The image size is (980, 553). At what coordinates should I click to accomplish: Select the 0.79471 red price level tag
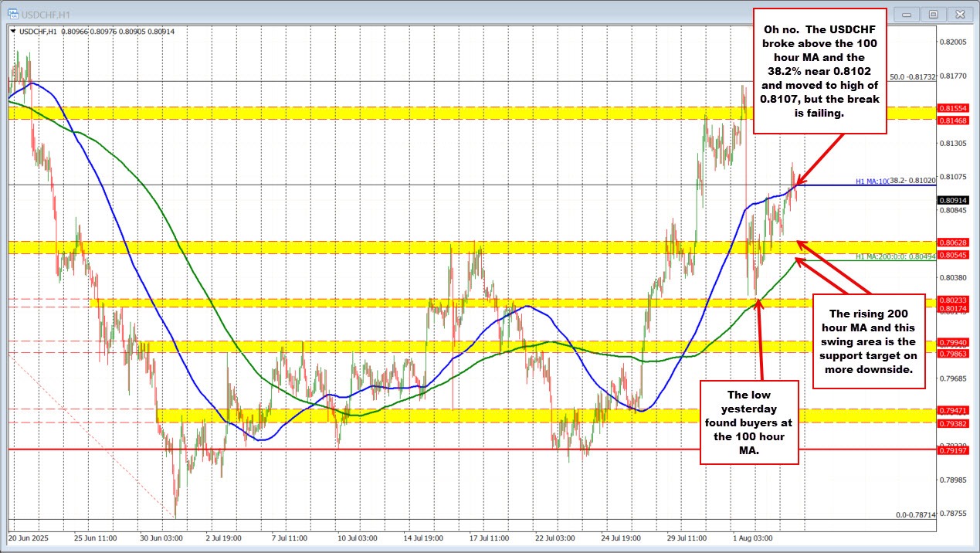point(954,409)
